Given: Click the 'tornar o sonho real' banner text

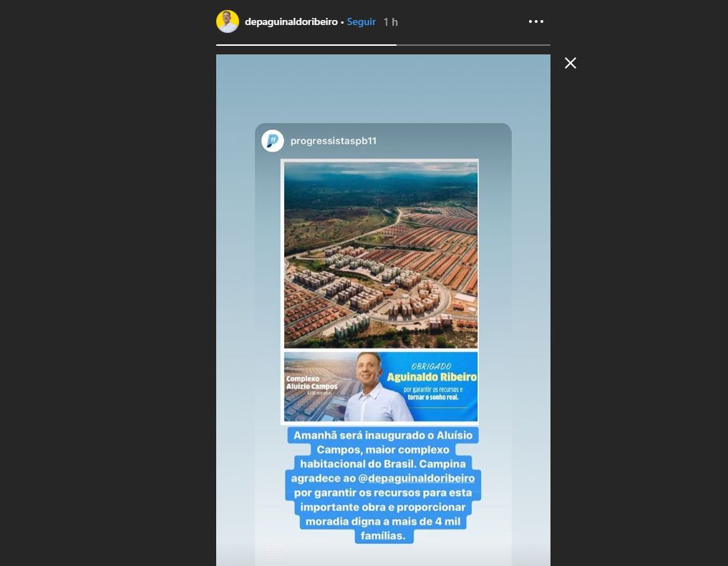Looking at the screenshot, I should (433, 397).
